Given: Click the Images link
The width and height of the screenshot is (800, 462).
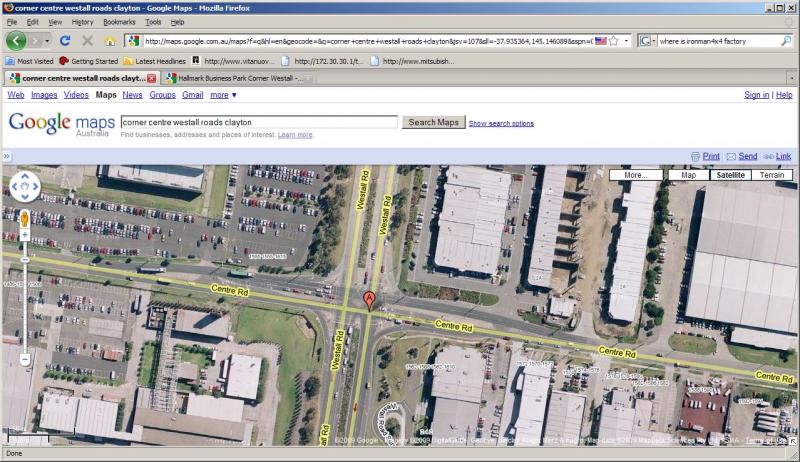Looking at the screenshot, I should tap(44, 95).
